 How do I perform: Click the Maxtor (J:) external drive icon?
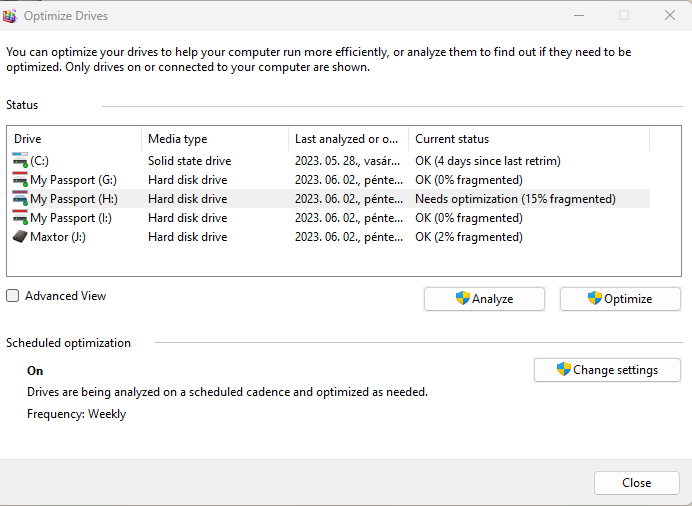(20, 236)
